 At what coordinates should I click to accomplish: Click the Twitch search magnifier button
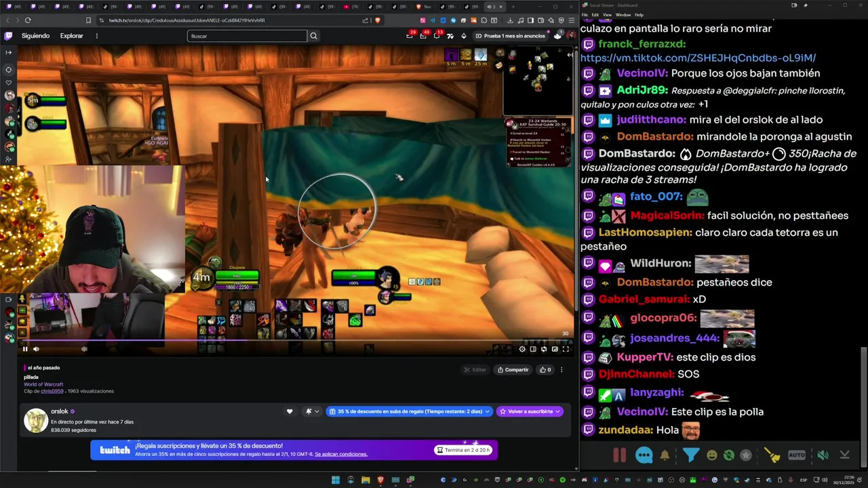point(313,36)
